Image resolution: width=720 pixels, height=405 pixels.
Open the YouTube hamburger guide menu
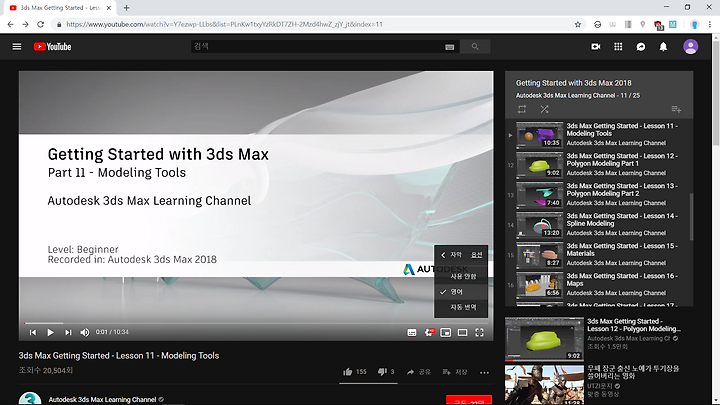tap(17, 46)
